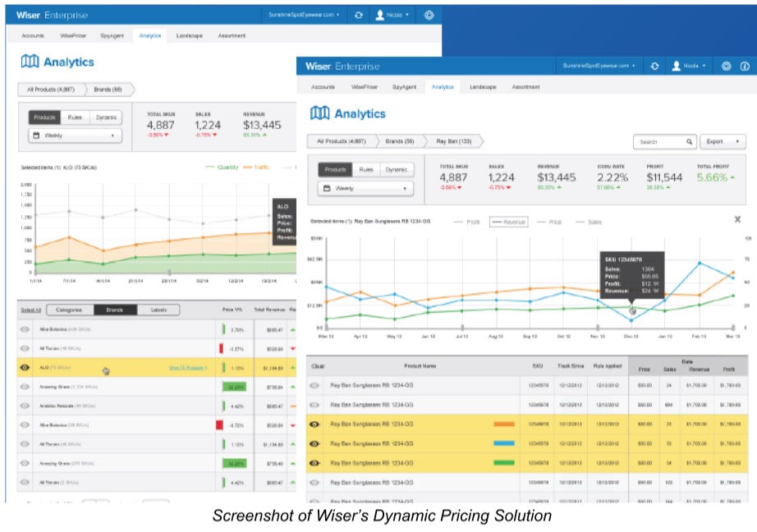The height and width of the screenshot is (532, 757).
Task: Open the settings gear in the front window header
Action: tap(726, 66)
